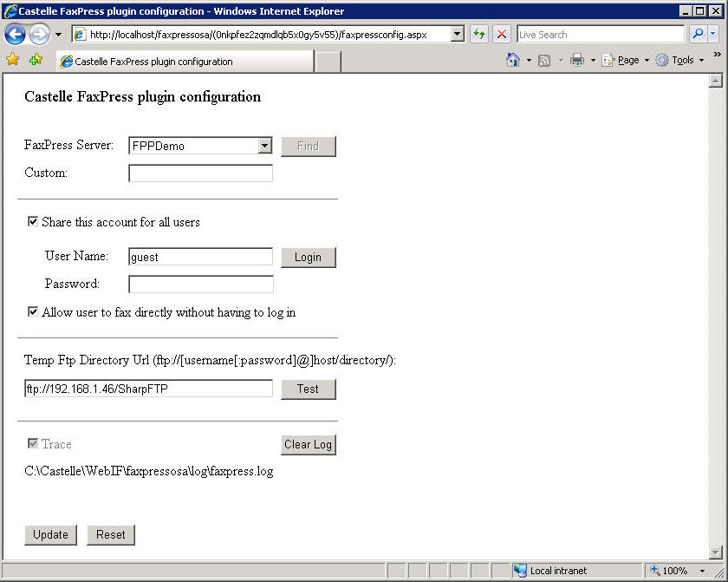This screenshot has height=582, width=728.
Task: Click the Test button
Action: tap(309, 389)
